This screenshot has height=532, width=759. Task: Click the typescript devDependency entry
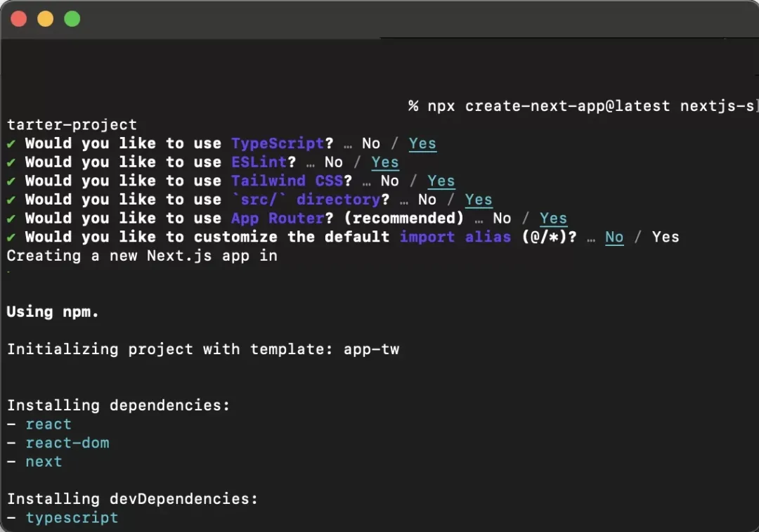point(72,518)
